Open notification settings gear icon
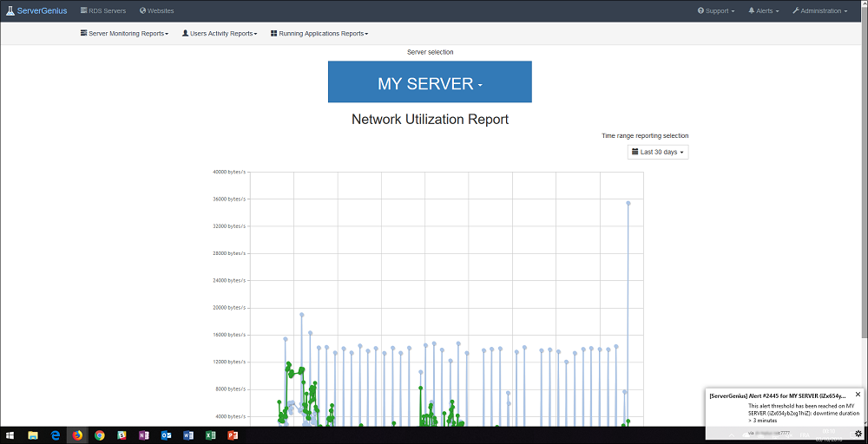Image resolution: width=868 pixels, height=444 pixels. 858,433
